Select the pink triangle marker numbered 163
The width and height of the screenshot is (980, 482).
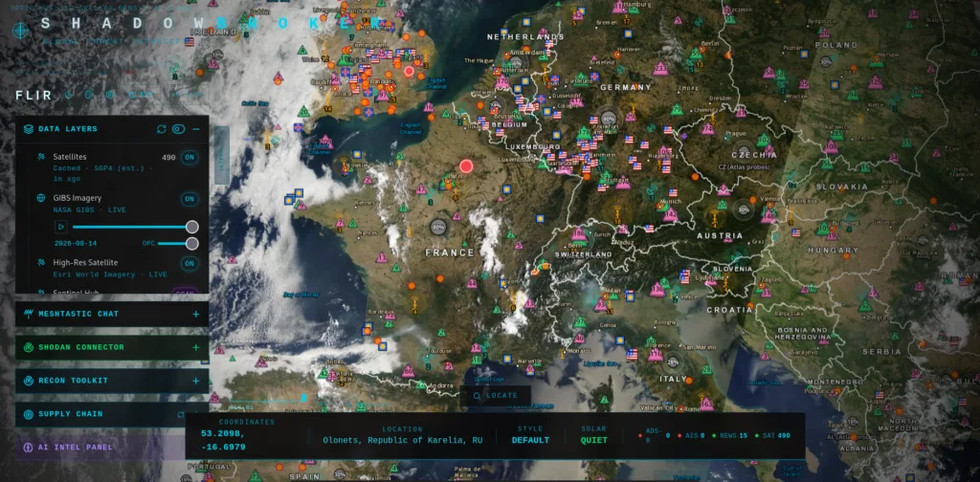coord(706,404)
